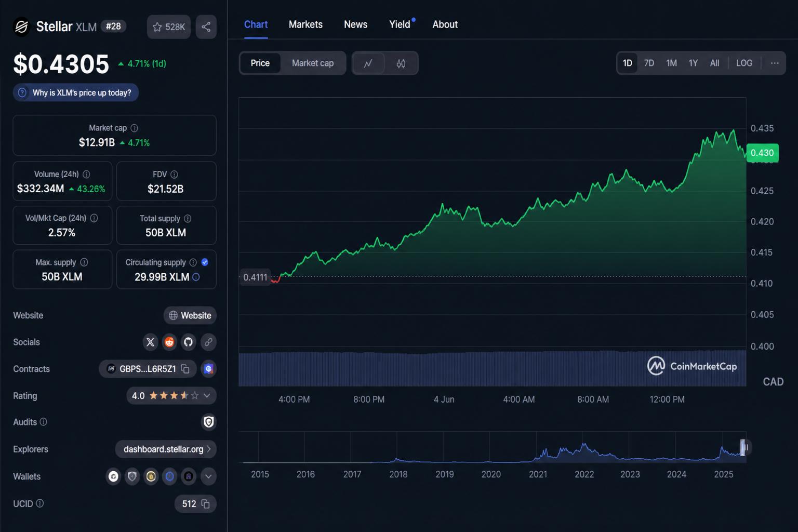Open Stellar's GitHub repository
This screenshot has width=798, height=532.
188,342
